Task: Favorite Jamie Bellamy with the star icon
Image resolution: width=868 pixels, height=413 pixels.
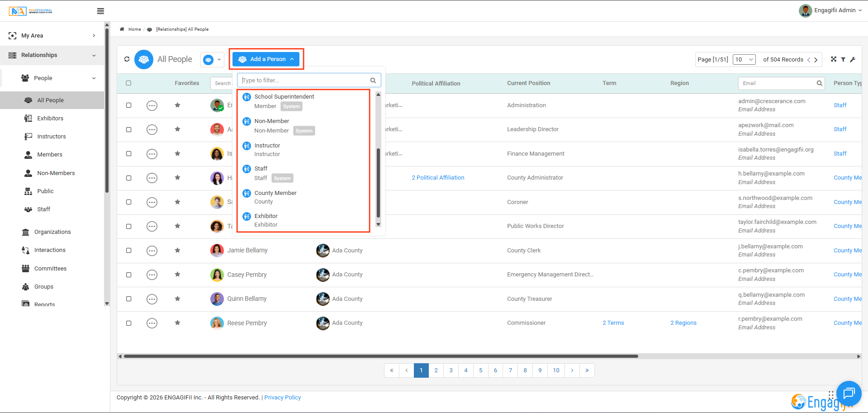Action: point(177,250)
